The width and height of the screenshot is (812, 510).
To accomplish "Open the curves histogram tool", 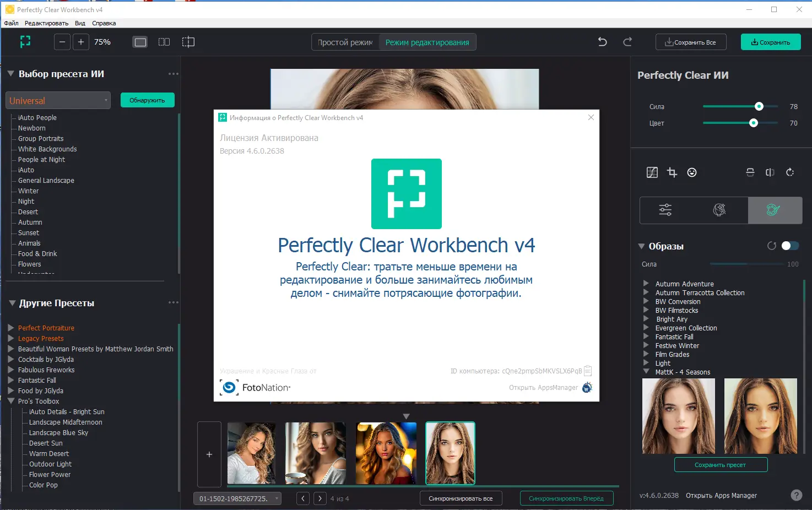I will 652,172.
